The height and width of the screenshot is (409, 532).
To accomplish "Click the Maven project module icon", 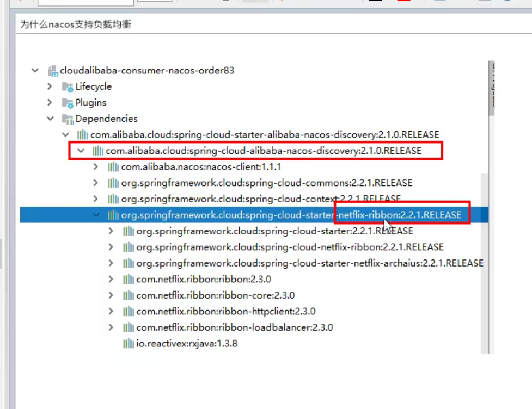I will click(x=53, y=71).
